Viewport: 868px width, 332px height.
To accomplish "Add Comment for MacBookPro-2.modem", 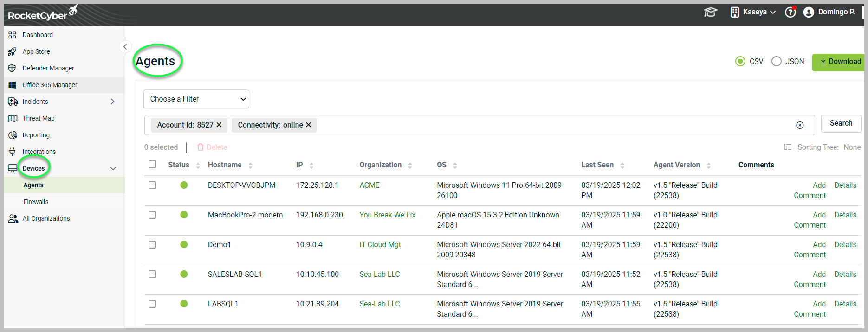I will (810, 220).
